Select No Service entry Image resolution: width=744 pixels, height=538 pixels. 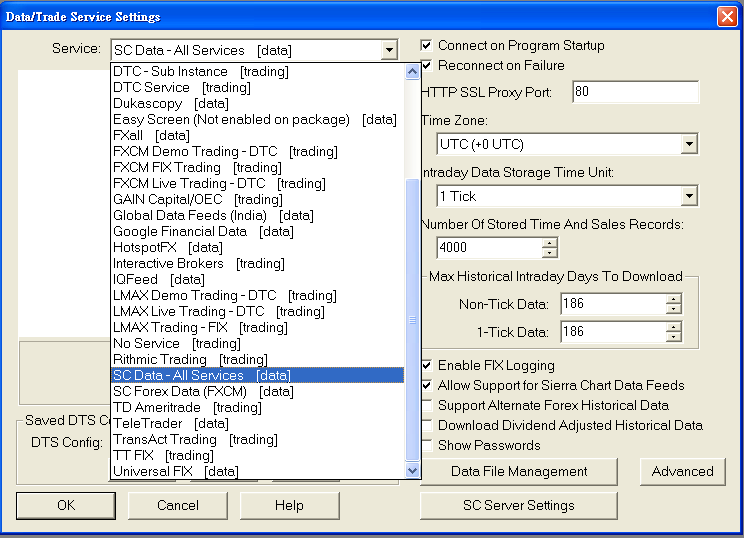tap(258, 343)
